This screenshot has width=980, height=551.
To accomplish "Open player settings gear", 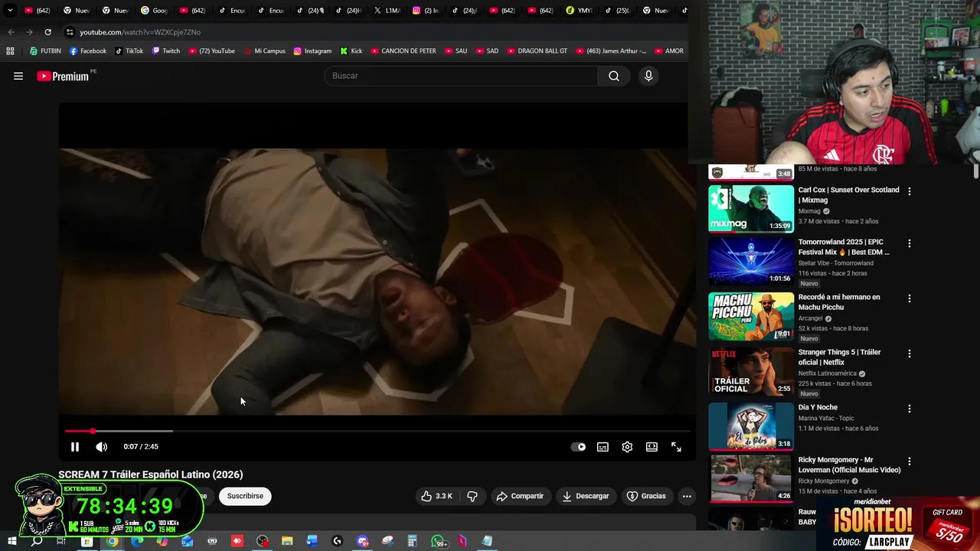I will pos(627,447).
